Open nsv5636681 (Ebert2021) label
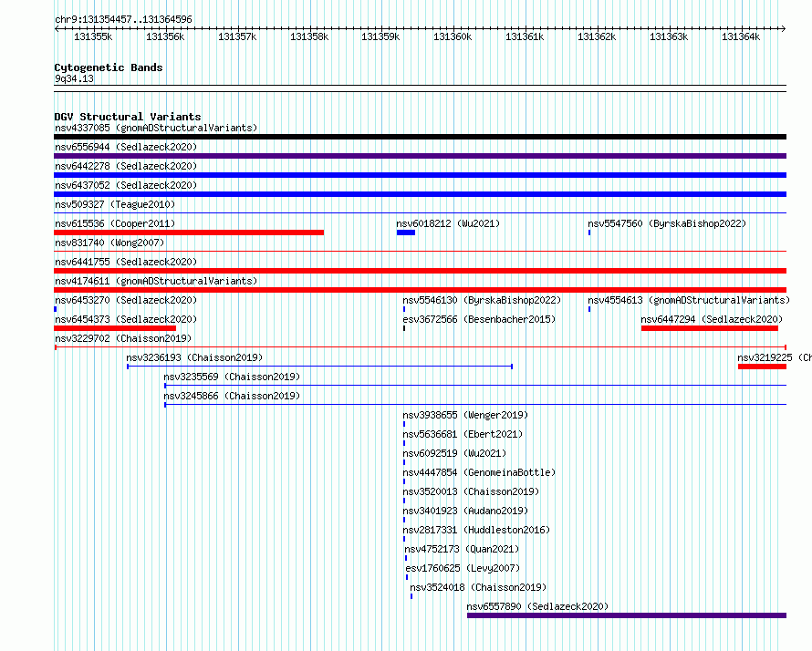 463,434
